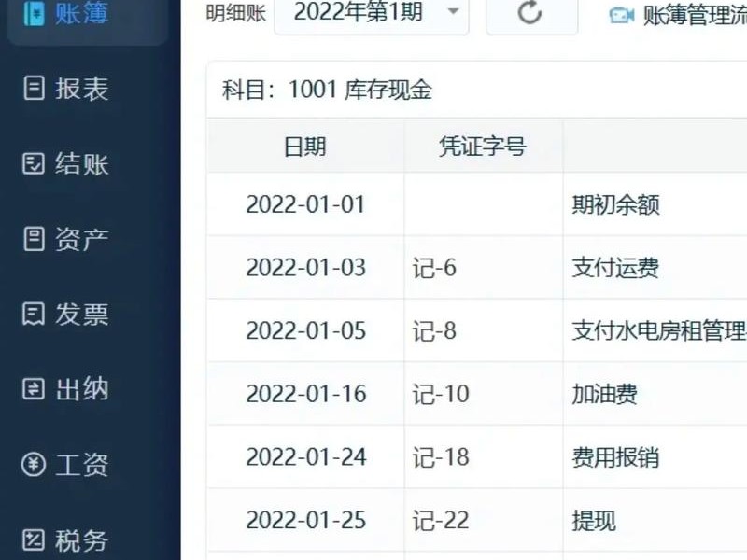
Task: Click the 加油费 summary cell
Action: click(x=604, y=394)
